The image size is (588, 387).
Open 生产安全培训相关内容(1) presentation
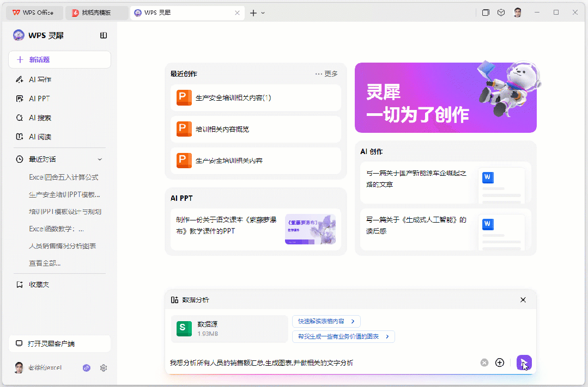(256, 98)
